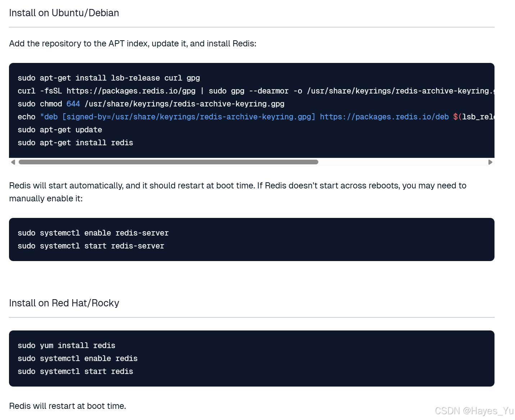515x420 pixels.
Task: Click the 'sudo yum install redis' line
Action: (67, 346)
